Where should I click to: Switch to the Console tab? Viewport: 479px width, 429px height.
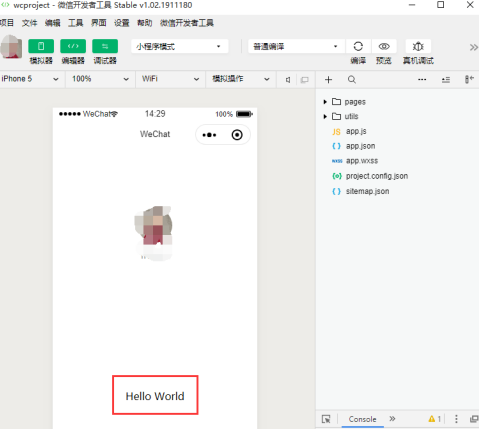[x=363, y=419]
